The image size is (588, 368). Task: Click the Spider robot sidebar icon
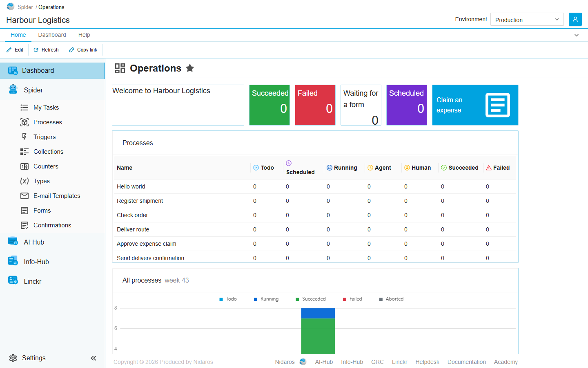[x=13, y=90]
